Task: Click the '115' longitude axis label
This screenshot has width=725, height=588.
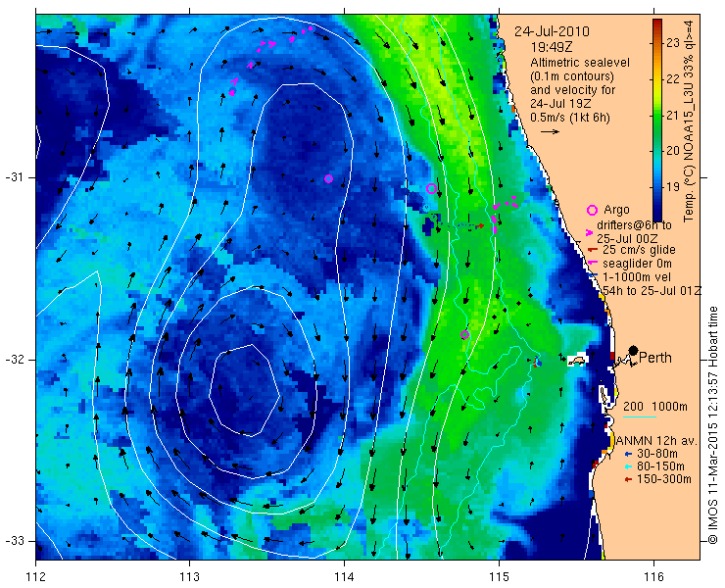Action: (x=499, y=576)
